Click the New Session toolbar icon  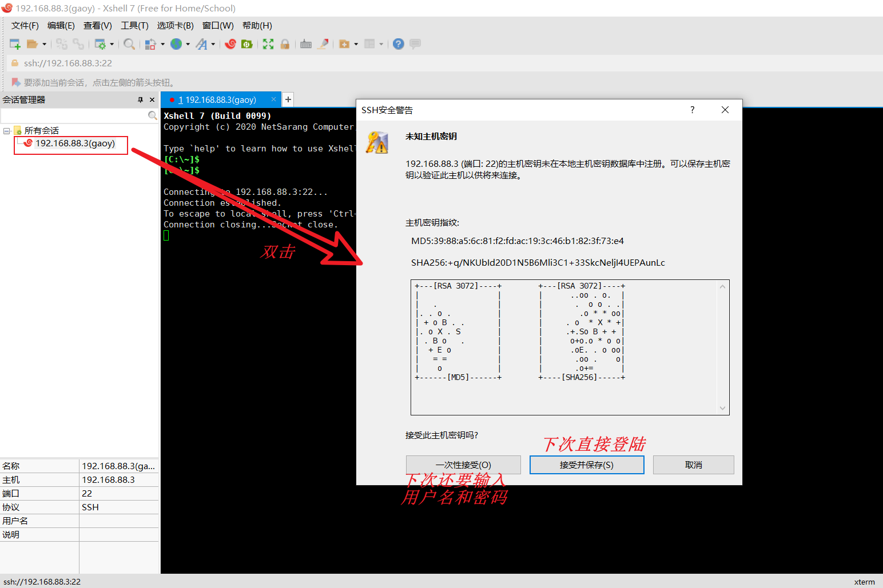pos(15,44)
